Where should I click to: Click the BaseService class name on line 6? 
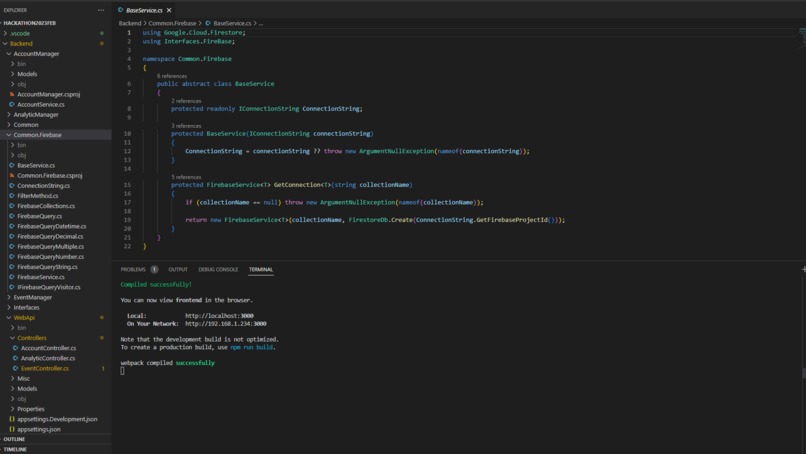[x=254, y=84]
